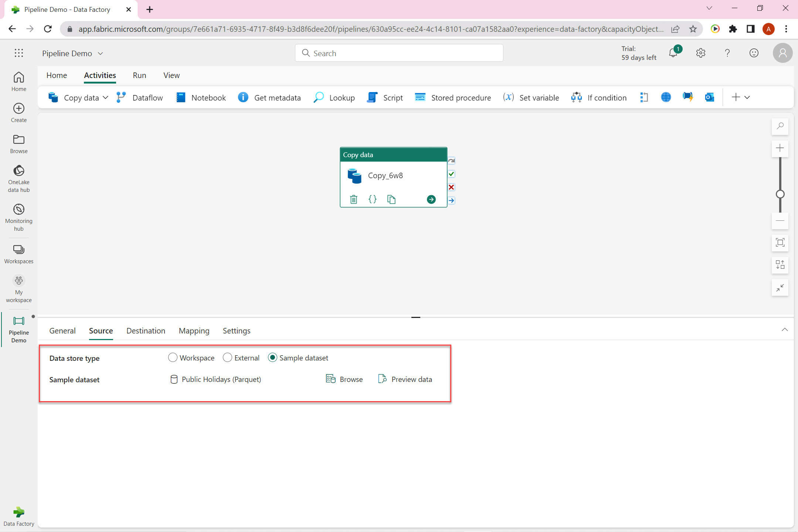Select the Workspace data store type

pyautogui.click(x=173, y=358)
